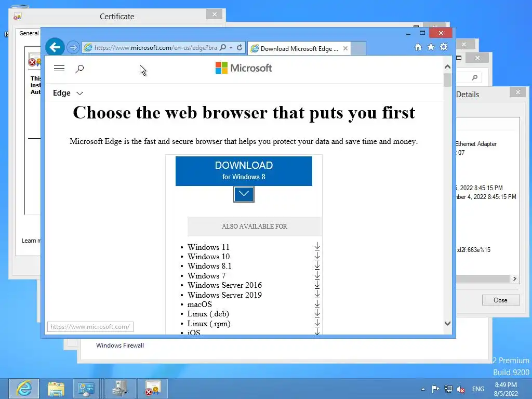Click the Windows Firewall link in background window
532x399 pixels.
click(120, 345)
